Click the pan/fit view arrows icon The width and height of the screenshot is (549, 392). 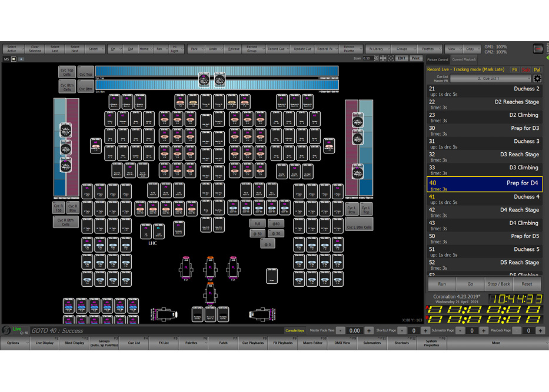(383, 59)
